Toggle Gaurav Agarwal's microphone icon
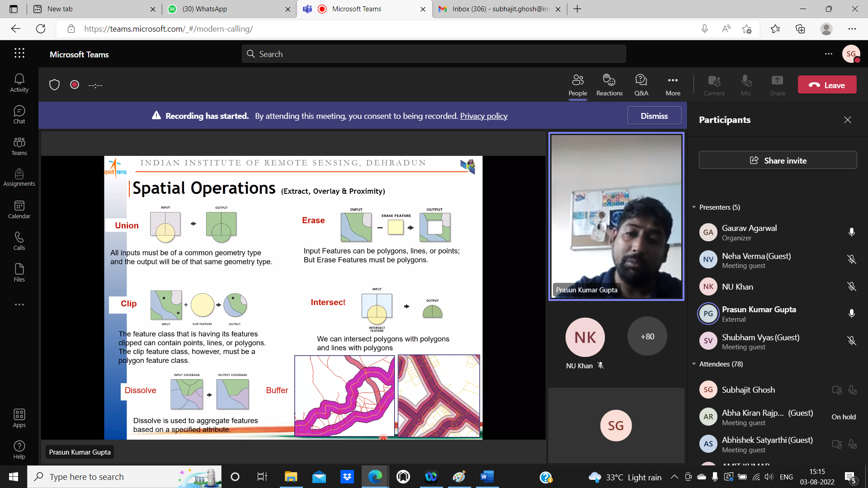 [x=851, y=232]
